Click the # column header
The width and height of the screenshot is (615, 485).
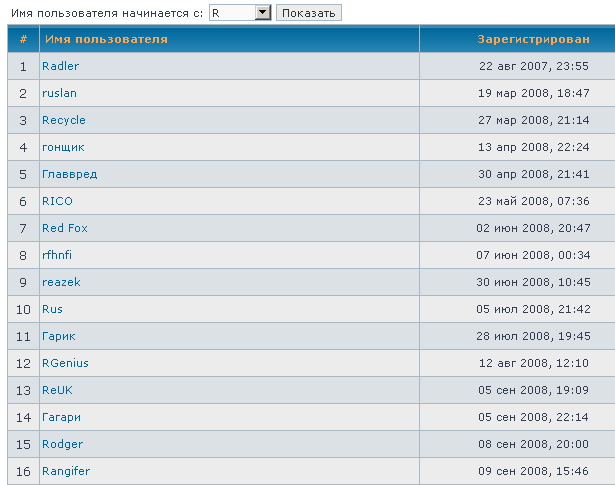pos(23,39)
